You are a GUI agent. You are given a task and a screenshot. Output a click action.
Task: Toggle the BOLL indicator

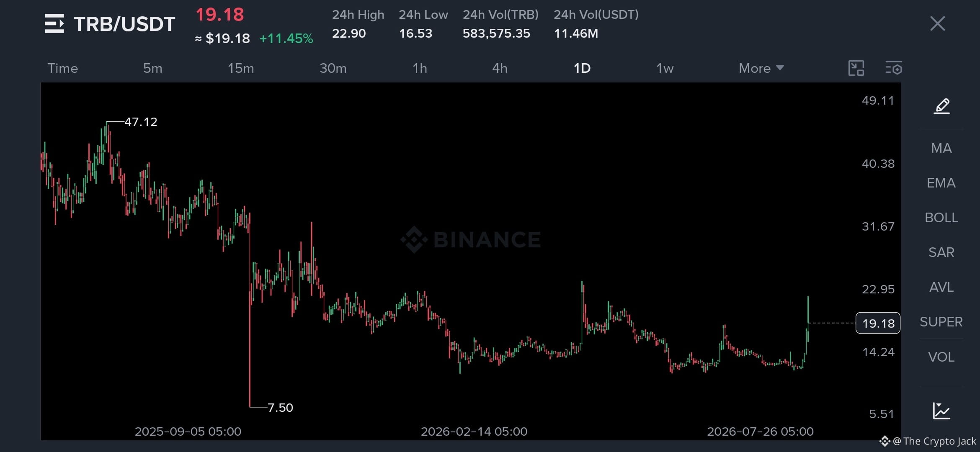pos(941,218)
